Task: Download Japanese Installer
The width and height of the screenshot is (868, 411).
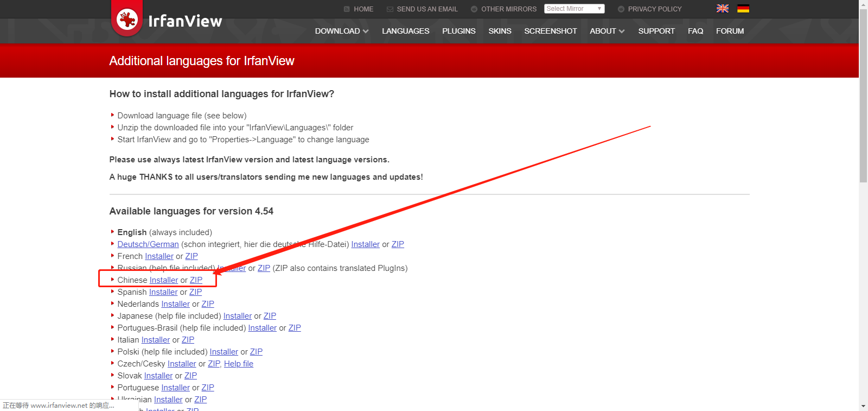Action: tap(238, 316)
